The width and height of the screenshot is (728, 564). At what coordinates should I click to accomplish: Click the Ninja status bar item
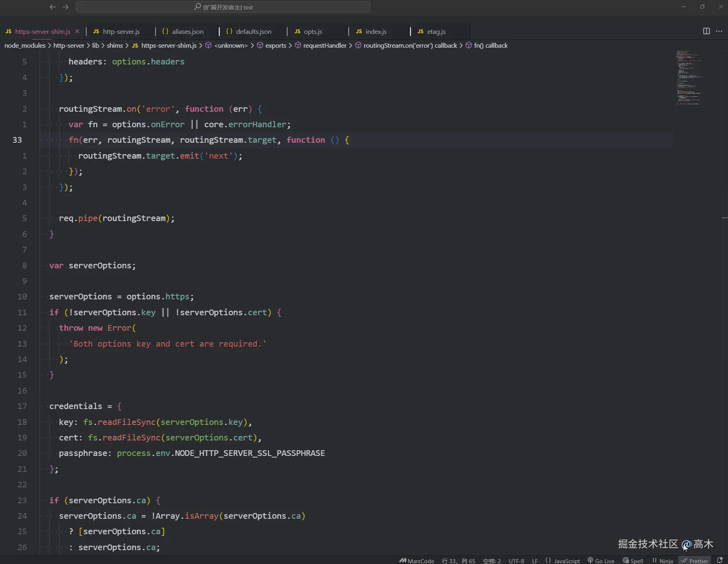662,561
